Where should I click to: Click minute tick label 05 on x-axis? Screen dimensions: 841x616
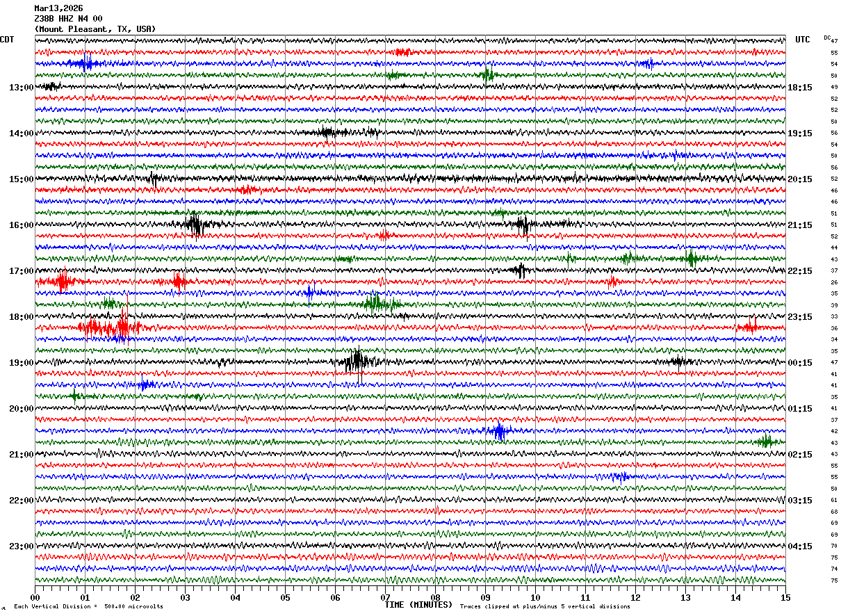pyautogui.click(x=285, y=597)
